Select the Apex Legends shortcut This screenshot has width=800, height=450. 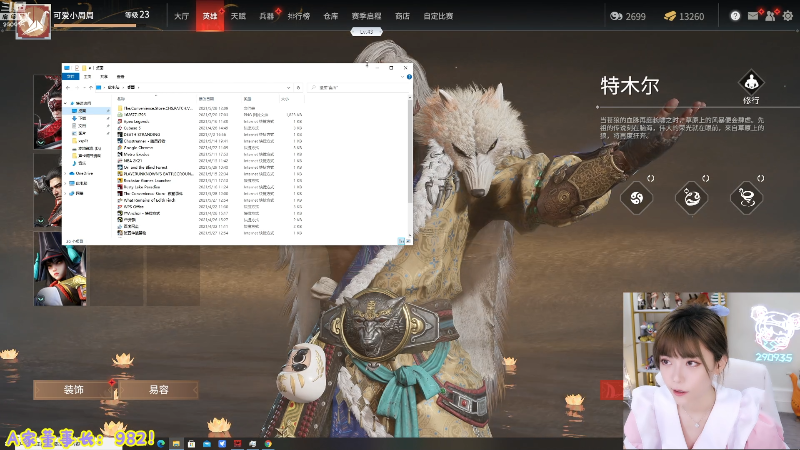click(x=136, y=121)
